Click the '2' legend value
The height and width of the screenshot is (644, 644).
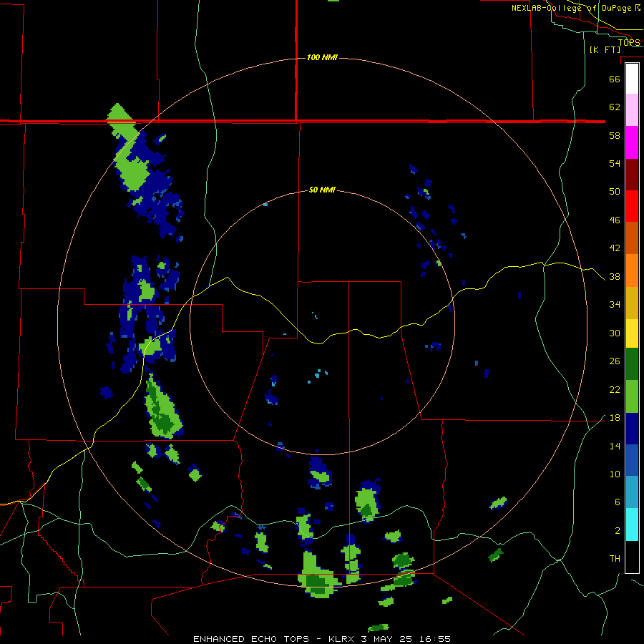pyautogui.click(x=618, y=531)
